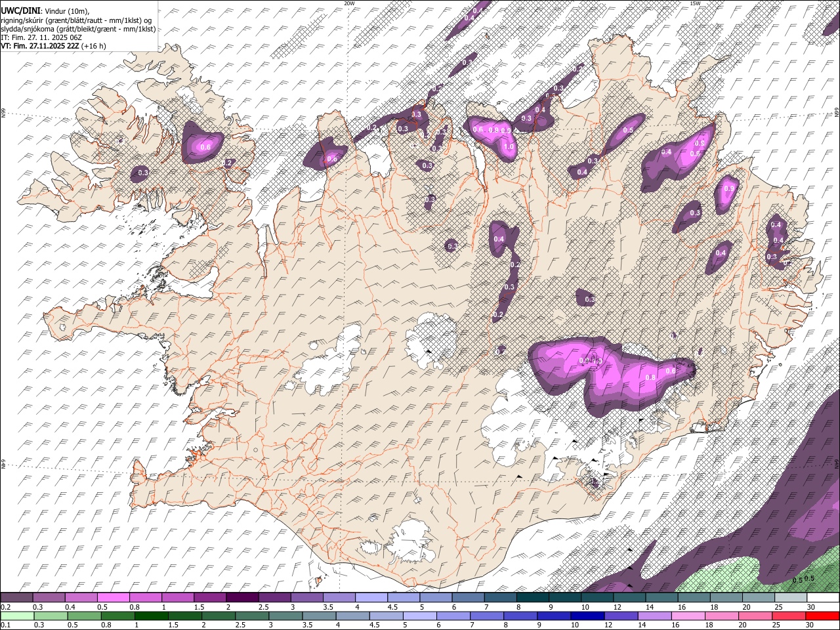840x630 pixels.
Task: Click the "slydda/snjókoma" legend description line
Action: coord(78,29)
